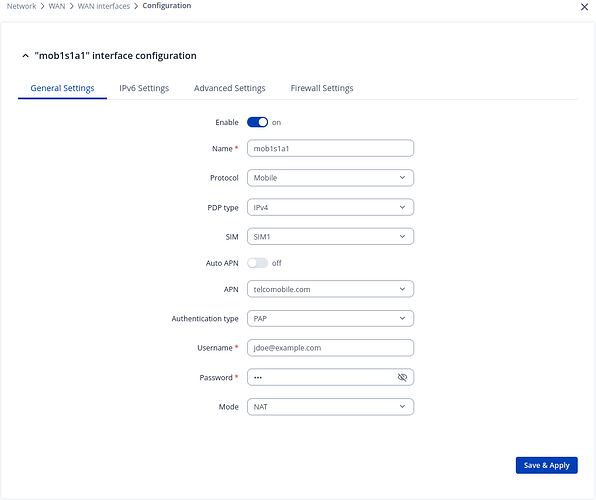Image resolution: width=596 pixels, height=500 pixels.
Task: Click the "mob1s1a1" interface configuration heading
Action: pos(116,56)
